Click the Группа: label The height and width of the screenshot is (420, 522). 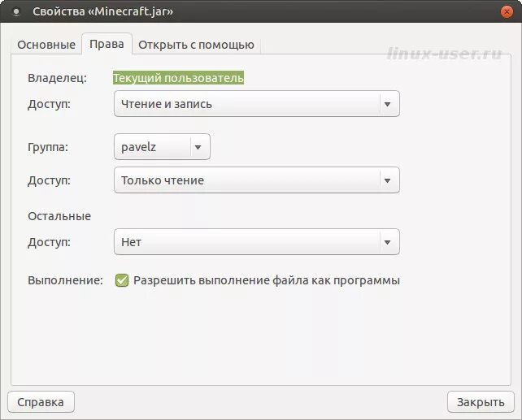pos(48,147)
